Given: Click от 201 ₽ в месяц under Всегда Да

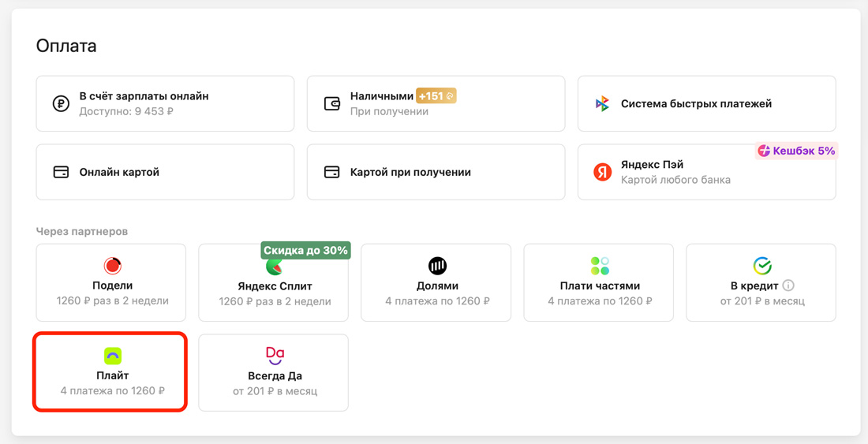Looking at the screenshot, I should 275,391.
